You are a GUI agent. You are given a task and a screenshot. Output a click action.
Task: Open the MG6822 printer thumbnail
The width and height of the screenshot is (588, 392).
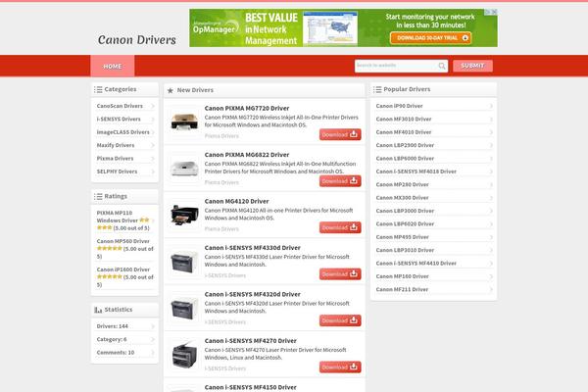coord(184,168)
